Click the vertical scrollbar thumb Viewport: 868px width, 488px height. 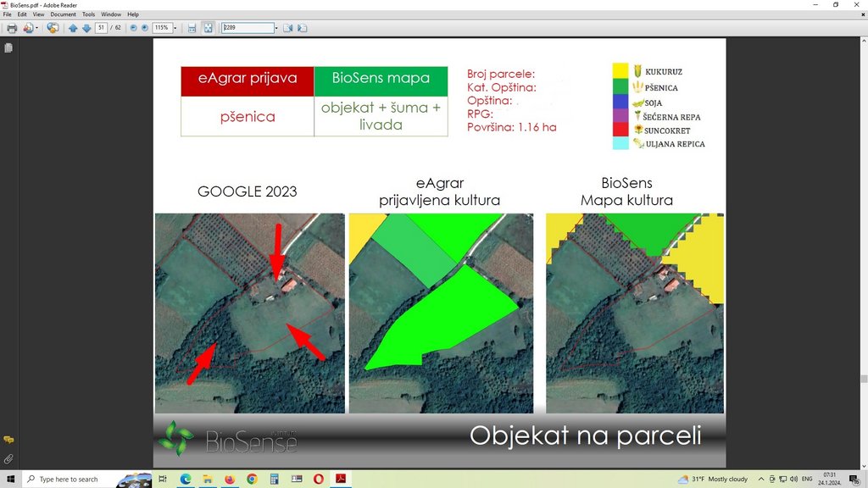pos(864,379)
